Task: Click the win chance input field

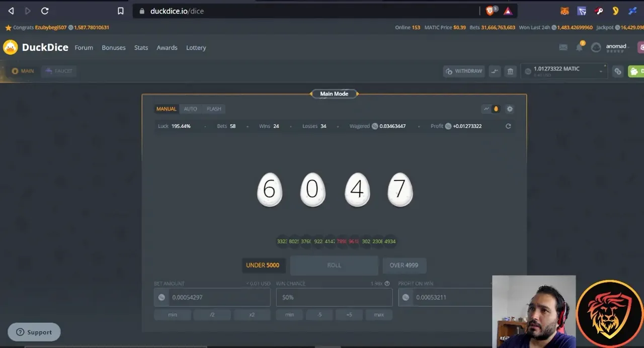Action: point(334,297)
